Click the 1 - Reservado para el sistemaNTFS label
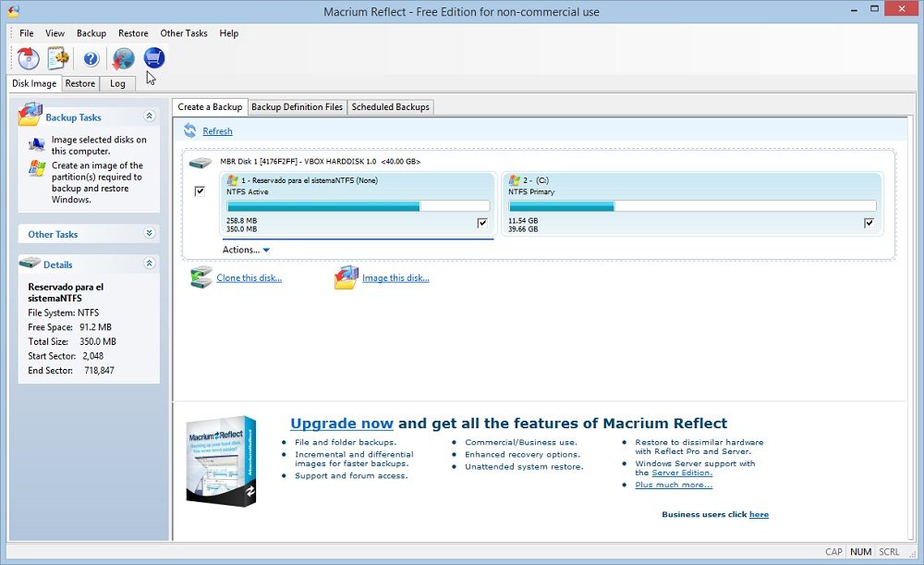Screen dimensions: 924x565 click(310, 180)
